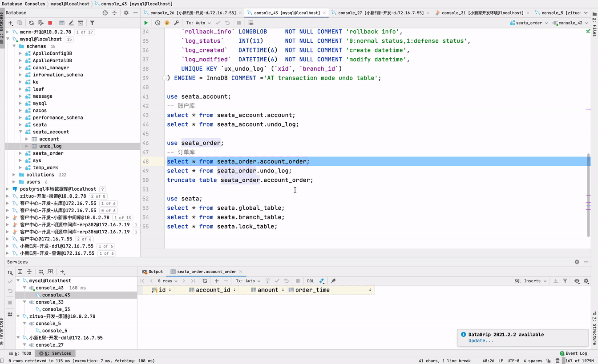The height and width of the screenshot is (364, 598).
Task: Expand the seata_order schema node
Action: coord(20,153)
